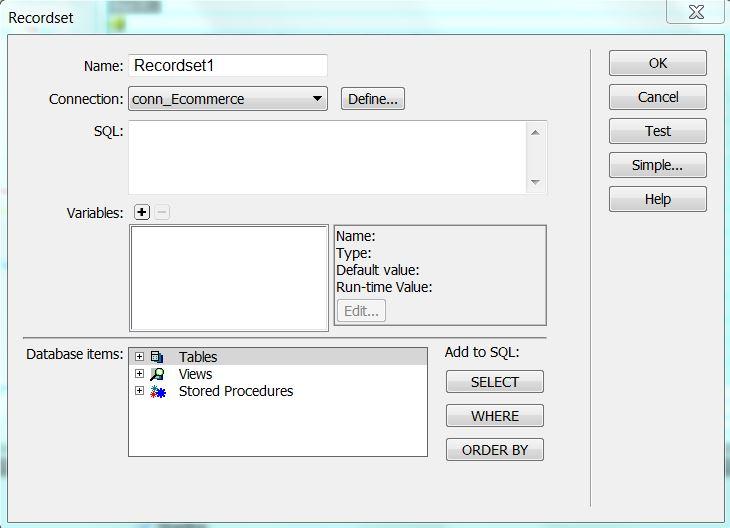Screen dimensions: 730x528
Task: Click the SQL box scroll up arrow
Action: (535, 133)
